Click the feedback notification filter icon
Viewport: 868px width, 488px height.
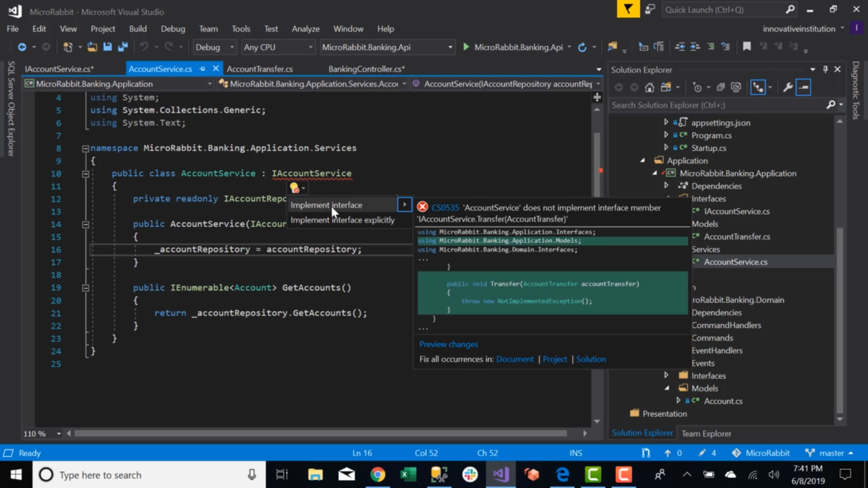[628, 9]
